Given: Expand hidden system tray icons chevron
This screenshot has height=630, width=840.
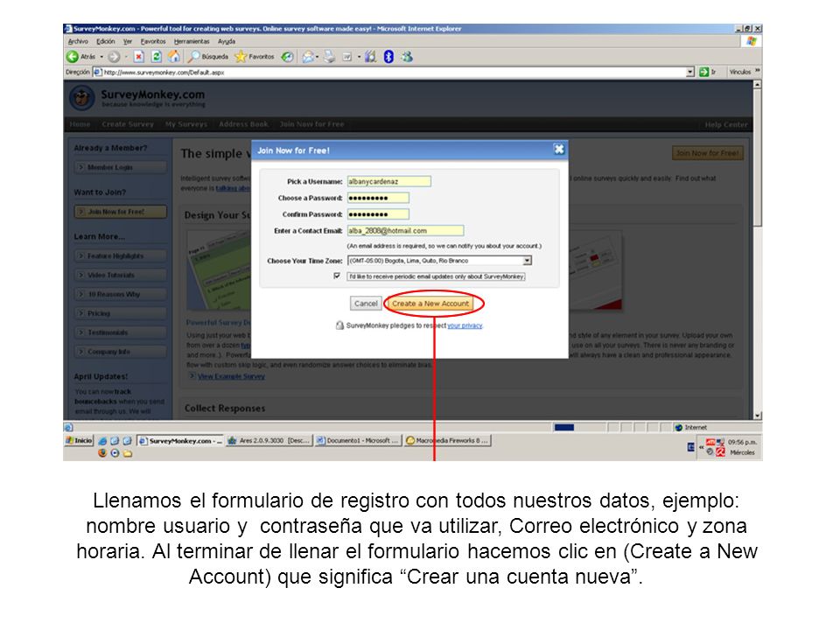Looking at the screenshot, I should pyautogui.click(x=701, y=447).
